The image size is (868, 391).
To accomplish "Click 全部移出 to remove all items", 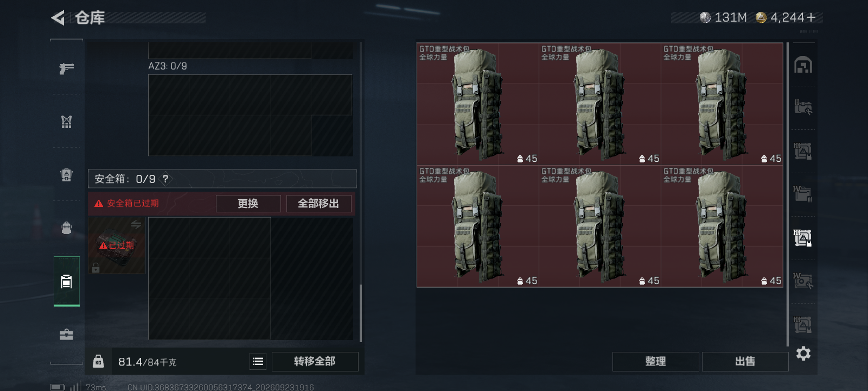I will tap(318, 204).
